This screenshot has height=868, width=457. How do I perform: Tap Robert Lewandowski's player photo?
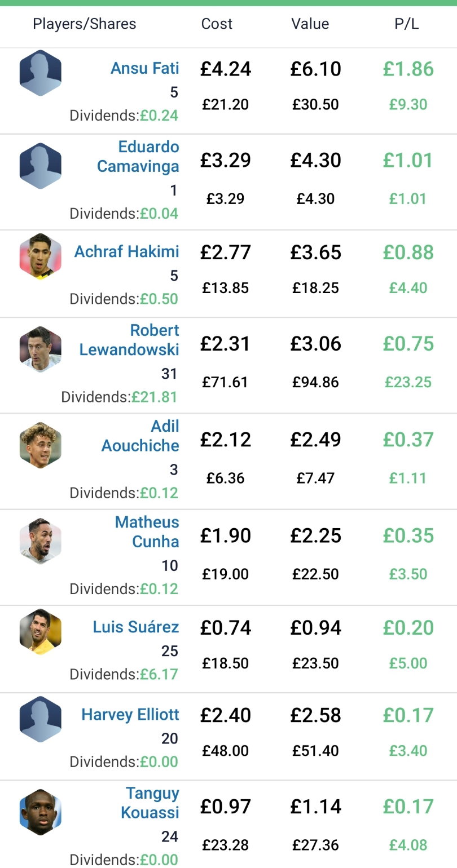click(x=40, y=349)
